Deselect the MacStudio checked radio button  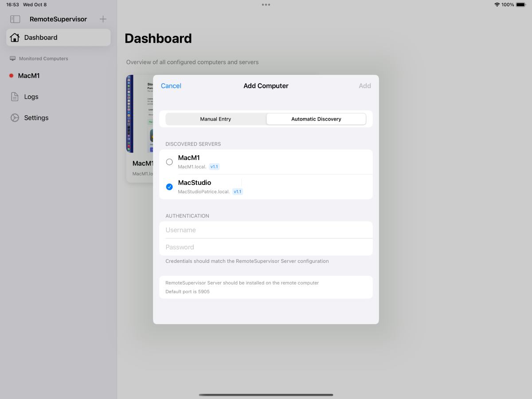(169, 187)
